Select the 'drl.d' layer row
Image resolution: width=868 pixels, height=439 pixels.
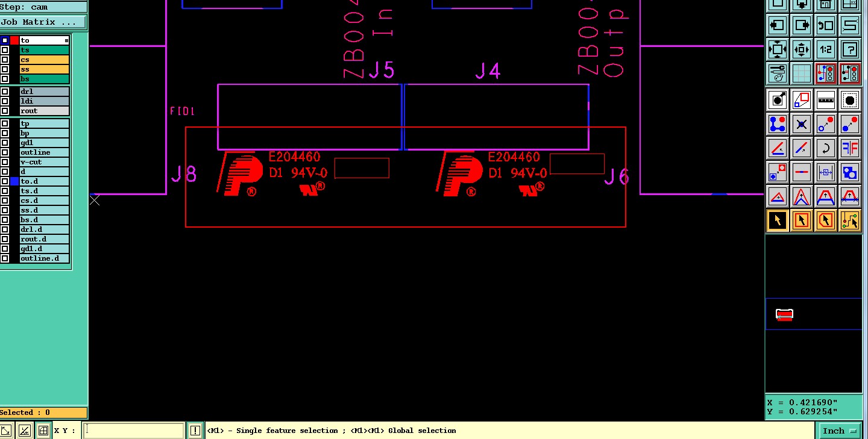[x=45, y=229]
